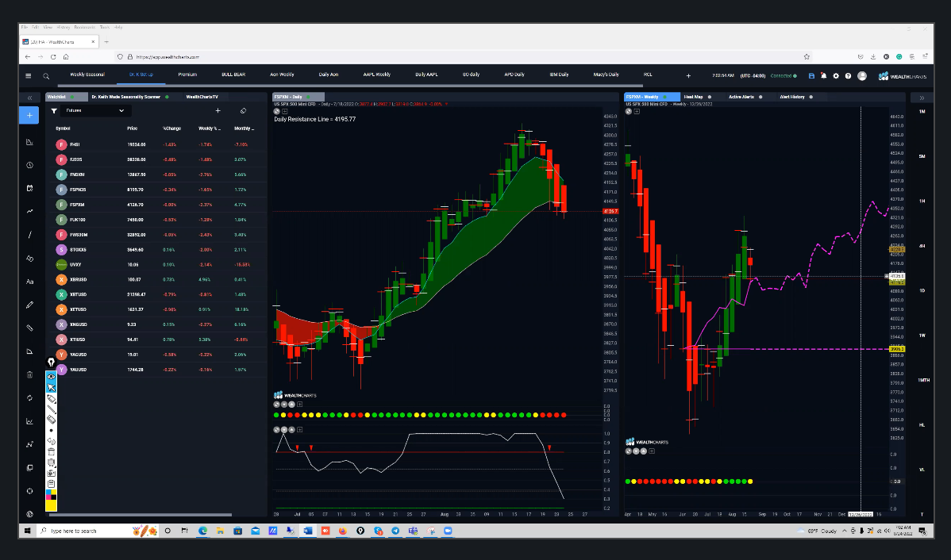
Task: Switch to the Premium workspace tab
Action: (187, 75)
